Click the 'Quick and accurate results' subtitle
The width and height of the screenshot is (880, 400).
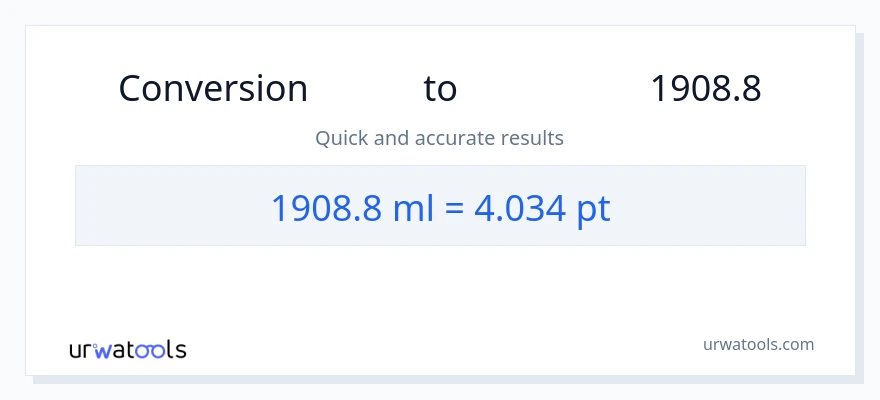click(x=439, y=138)
